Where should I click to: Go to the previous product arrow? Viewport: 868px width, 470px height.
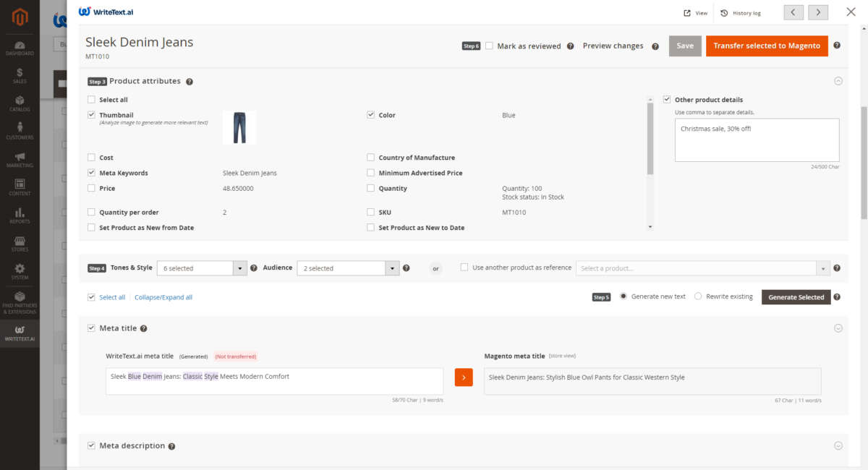click(793, 12)
